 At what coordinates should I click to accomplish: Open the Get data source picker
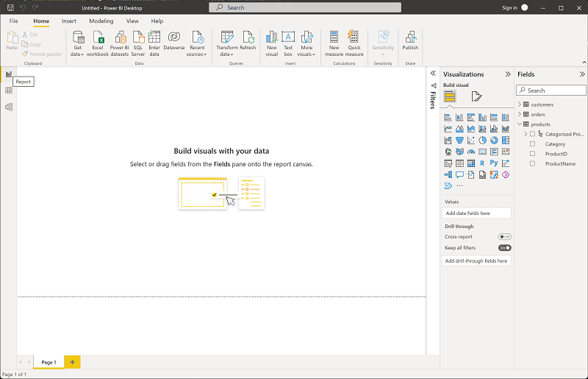click(78, 44)
